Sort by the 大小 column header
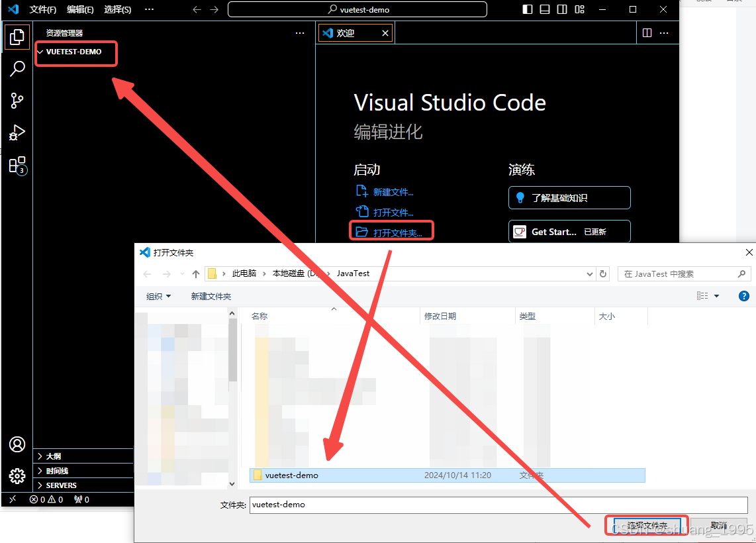This screenshot has width=756, height=543. (621, 317)
